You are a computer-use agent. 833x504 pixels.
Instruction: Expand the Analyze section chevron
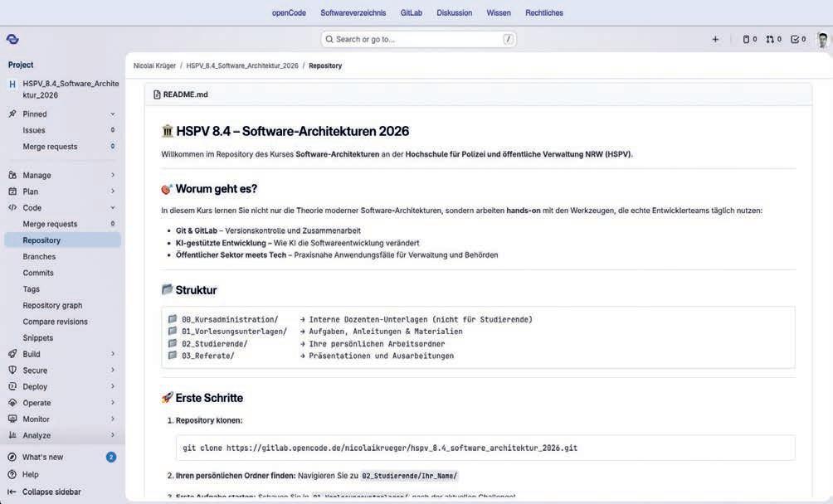coord(113,435)
